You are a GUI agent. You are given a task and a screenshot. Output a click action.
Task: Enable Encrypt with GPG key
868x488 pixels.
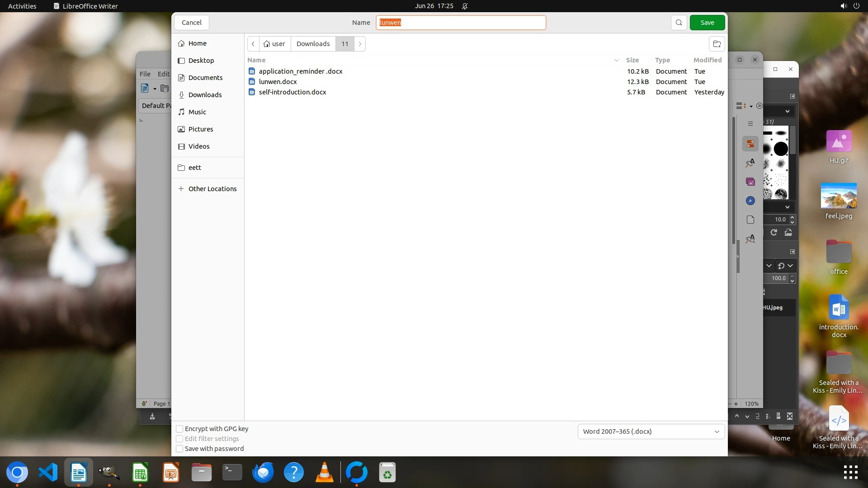pyautogui.click(x=179, y=429)
